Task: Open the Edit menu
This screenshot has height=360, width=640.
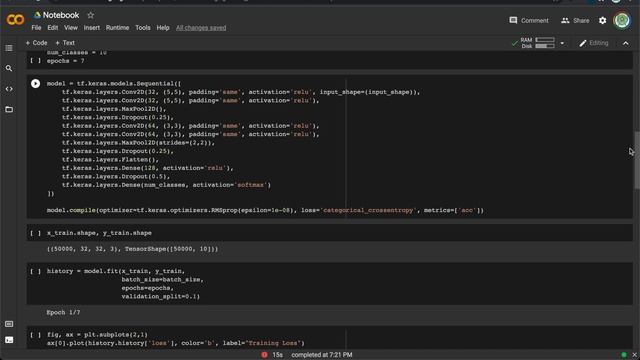Action: (x=53, y=28)
